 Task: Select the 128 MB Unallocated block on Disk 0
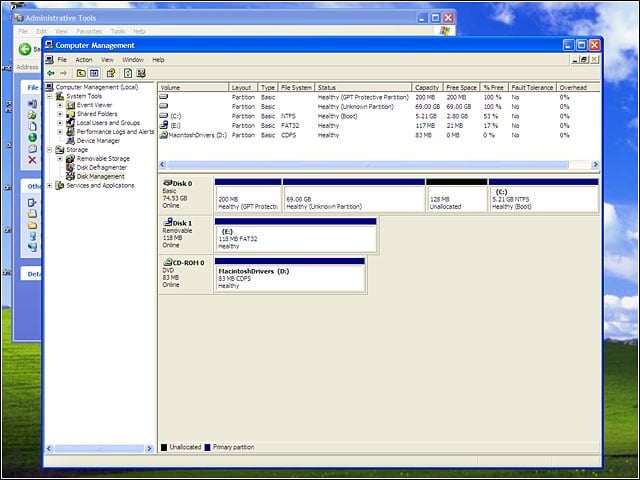click(457, 195)
